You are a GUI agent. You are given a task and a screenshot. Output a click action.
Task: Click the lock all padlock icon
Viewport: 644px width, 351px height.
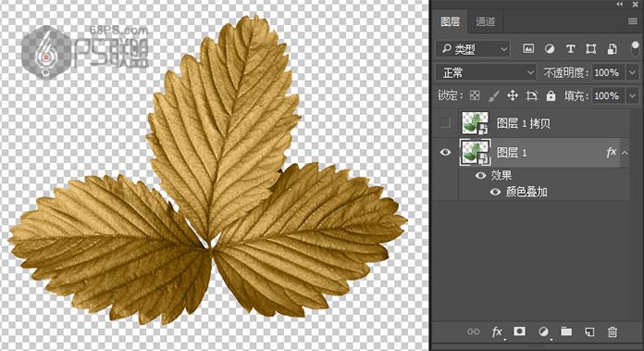551,95
